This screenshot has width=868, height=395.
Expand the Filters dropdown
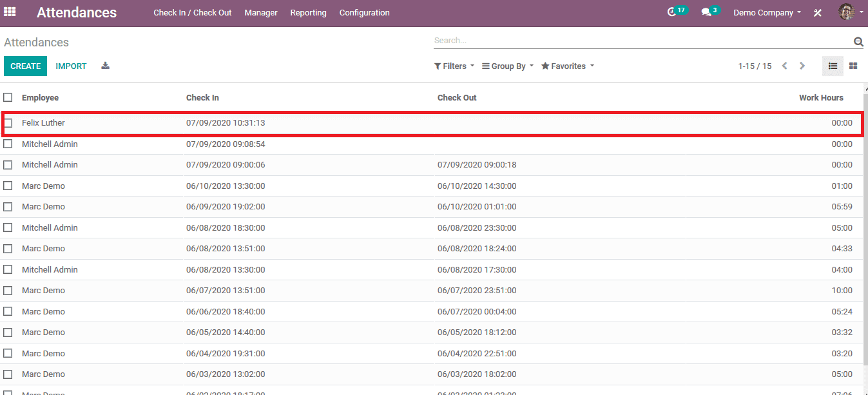point(454,66)
